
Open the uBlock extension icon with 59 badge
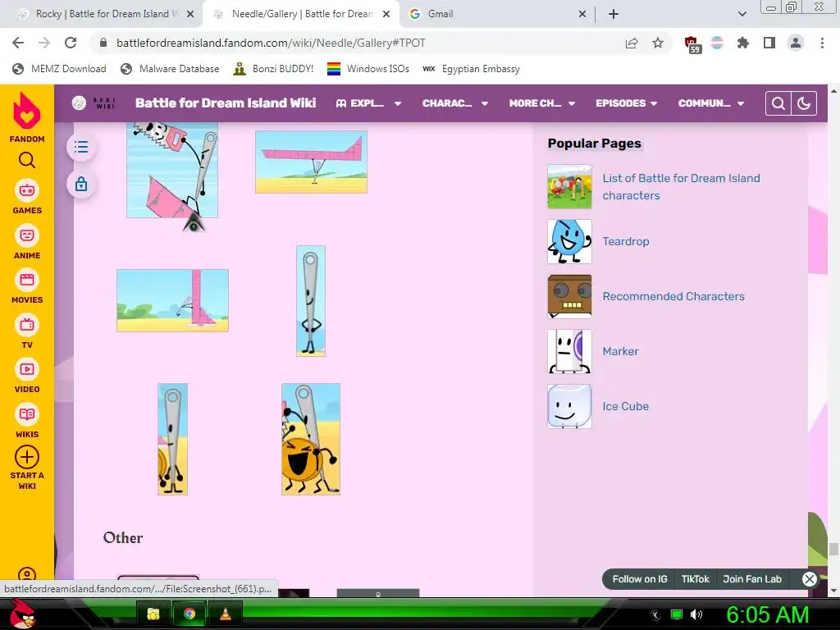pyautogui.click(x=692, y=44)
